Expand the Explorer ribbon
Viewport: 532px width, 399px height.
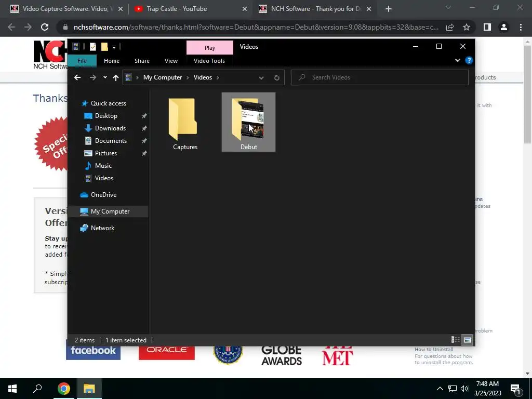[457, 60]
